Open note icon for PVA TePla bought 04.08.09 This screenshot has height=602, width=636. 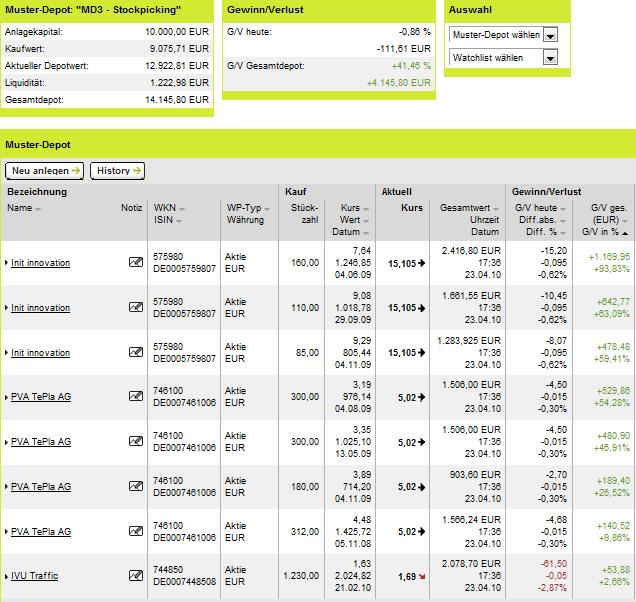click(x=136, y=396)
